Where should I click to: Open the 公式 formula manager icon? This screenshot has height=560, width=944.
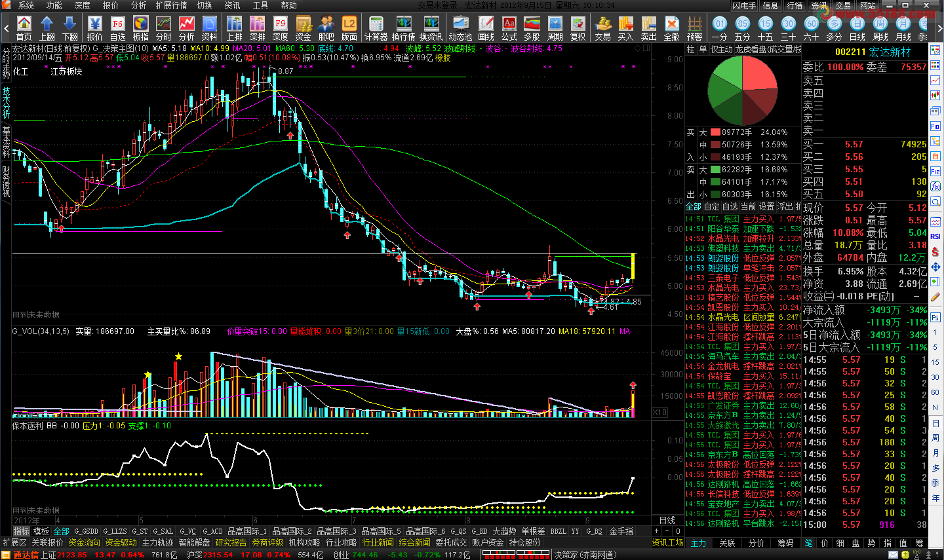point(509,29)
